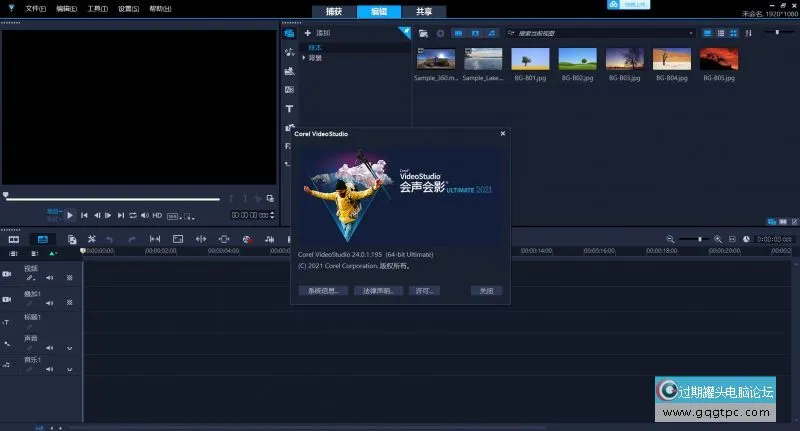Open the Title (T) library panel

pos(289,108)
